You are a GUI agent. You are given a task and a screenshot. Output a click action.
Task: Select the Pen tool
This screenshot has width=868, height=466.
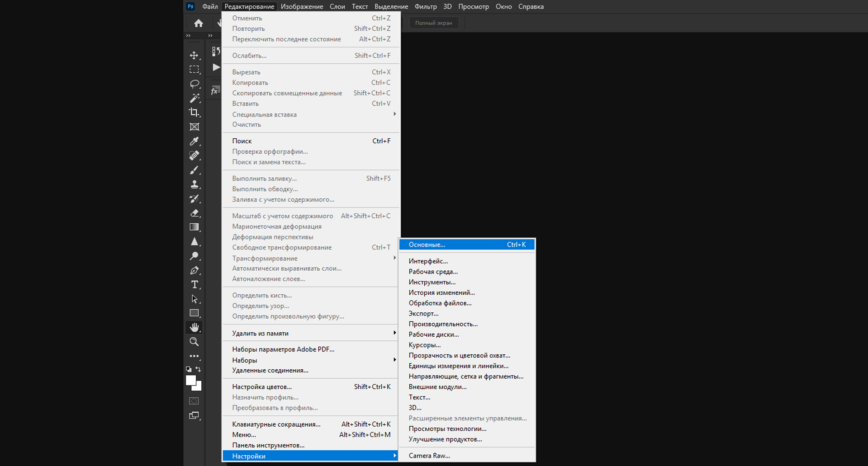[194, 270]
